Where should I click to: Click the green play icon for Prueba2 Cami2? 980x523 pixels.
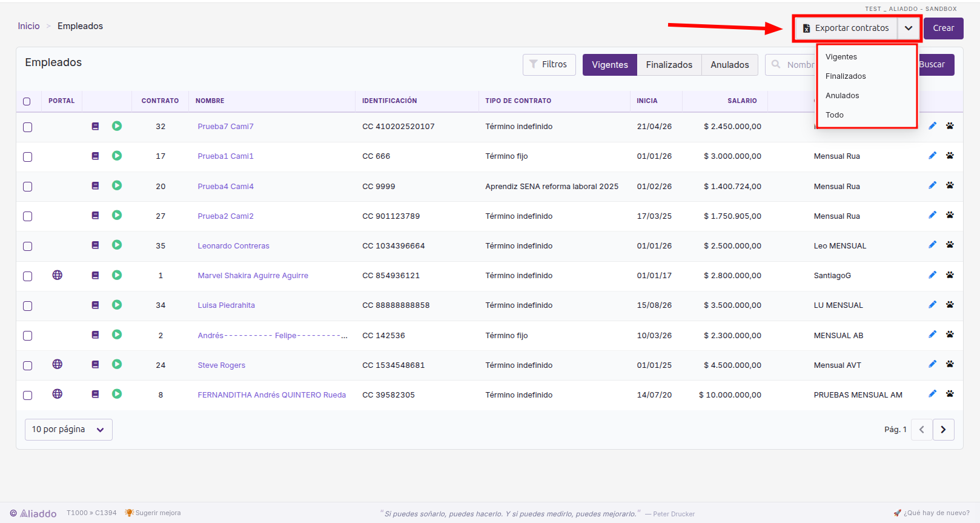[117, 215]
